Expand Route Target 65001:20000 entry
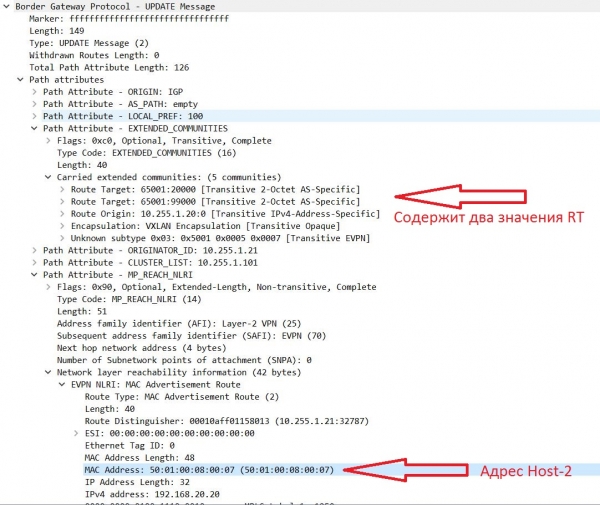Image resolution: width=600 pixels, height=505 pixels. tap(62, 189)
